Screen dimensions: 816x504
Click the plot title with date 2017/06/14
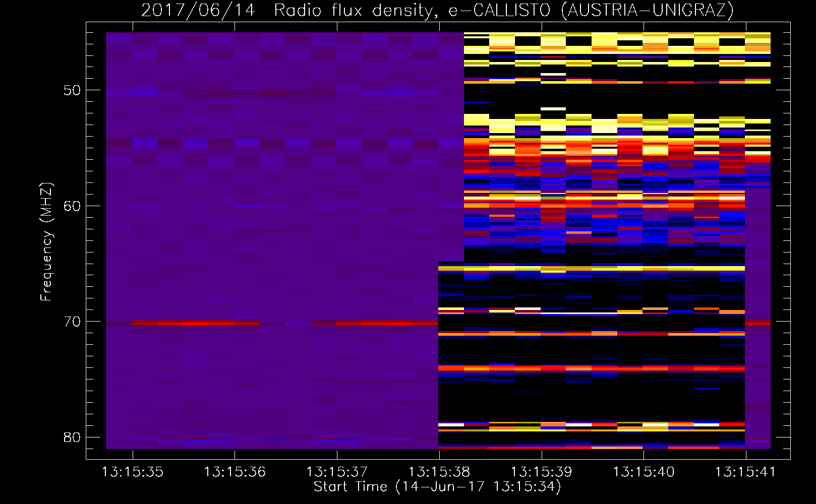point(437,11)
